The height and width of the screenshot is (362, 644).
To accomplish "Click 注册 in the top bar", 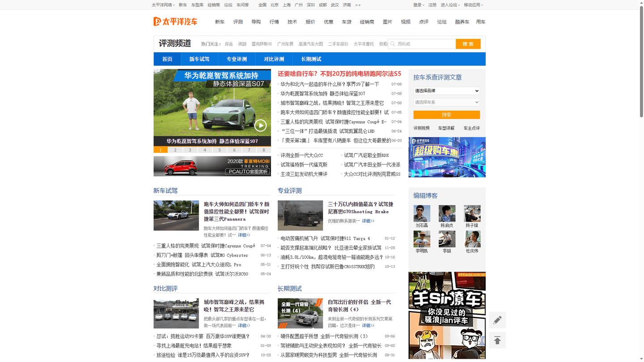I will click(432, 5).
